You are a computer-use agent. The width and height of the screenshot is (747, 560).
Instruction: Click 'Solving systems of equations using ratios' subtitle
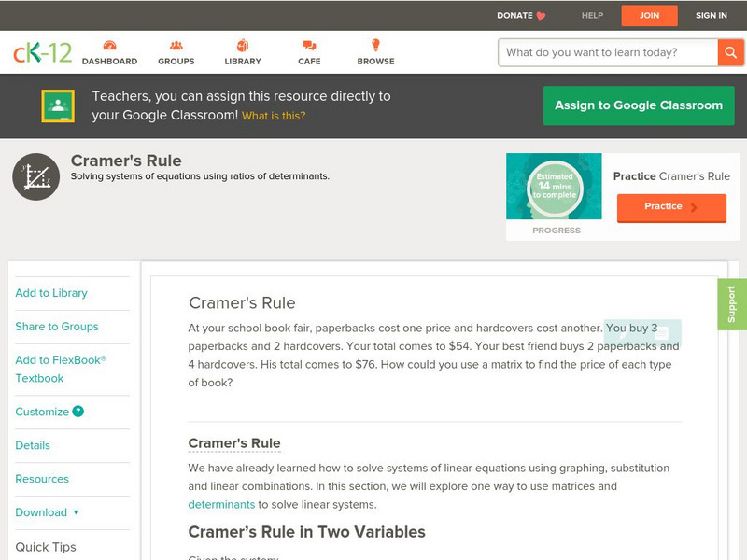200,176
